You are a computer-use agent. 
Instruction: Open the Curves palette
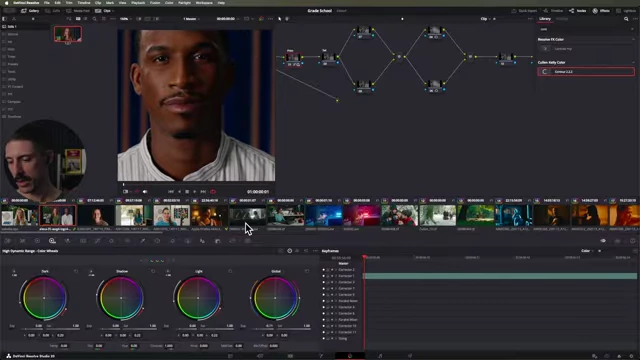click(98, 241)
